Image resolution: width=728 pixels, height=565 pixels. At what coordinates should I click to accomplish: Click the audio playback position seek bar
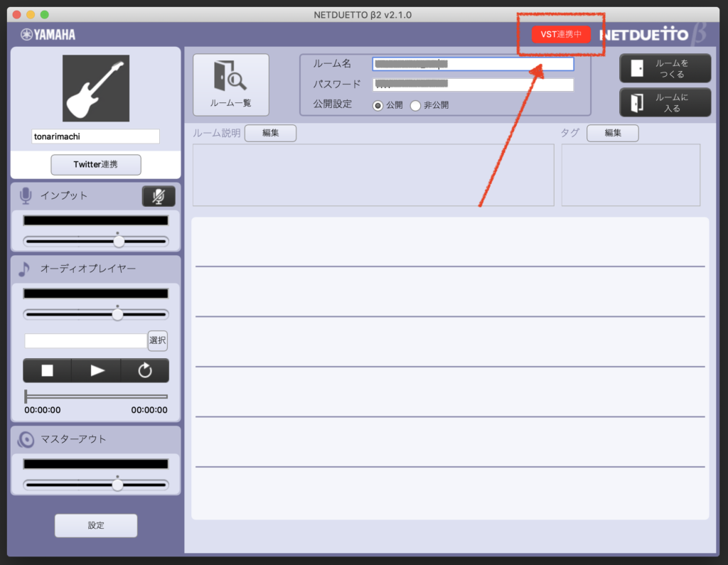click(96, 397)
